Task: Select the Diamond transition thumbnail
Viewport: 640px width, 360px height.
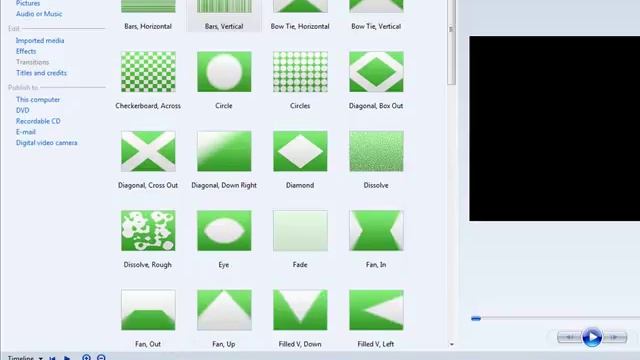Action: click(x=300, y=151)
